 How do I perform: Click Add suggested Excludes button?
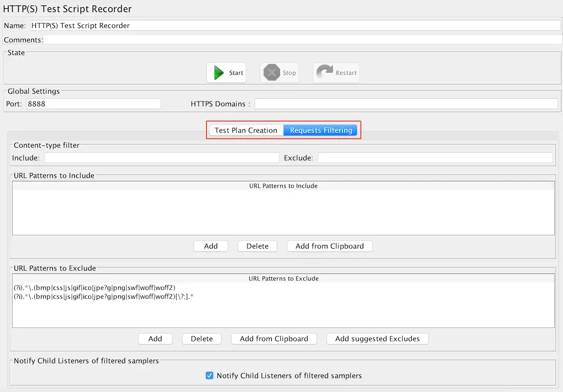pos(377,339)
